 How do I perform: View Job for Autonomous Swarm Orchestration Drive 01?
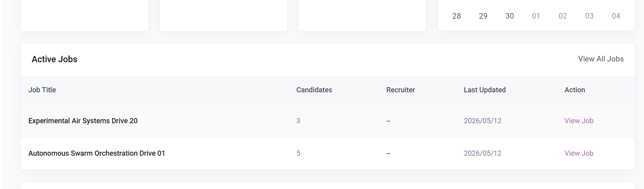[x=579, y=153]
